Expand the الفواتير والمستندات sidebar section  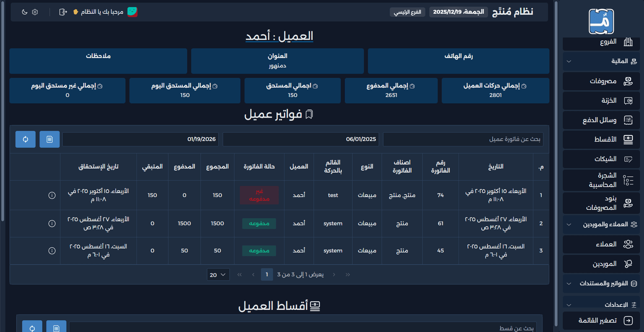click(x=601, y=283)
